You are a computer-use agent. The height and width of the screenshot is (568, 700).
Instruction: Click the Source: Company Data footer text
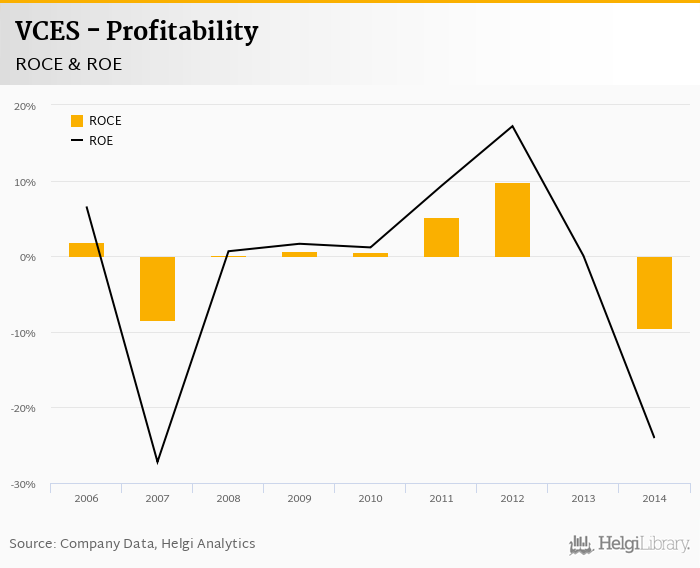(132, 544)
